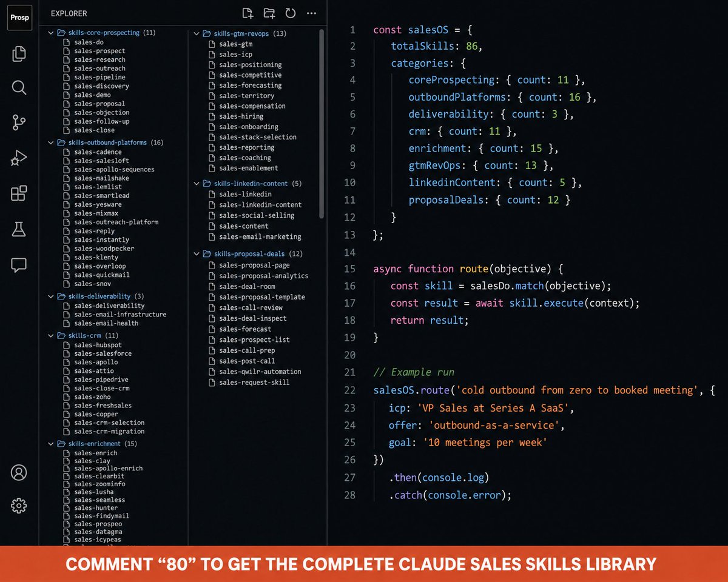Click the Prosp logo at top left
The height and width of the screenshot is (582, 728).
click(19, 18)
